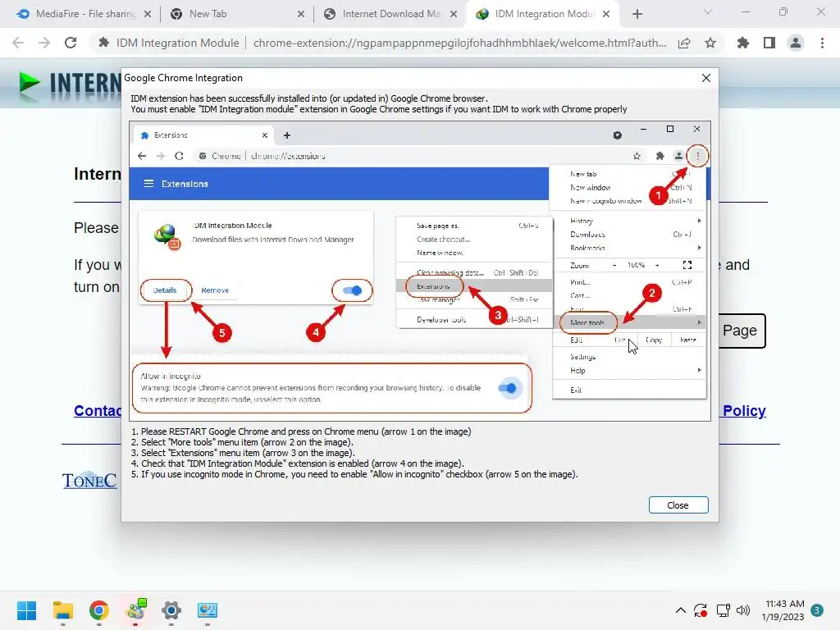
Task: Open the Policy link on the page
Action: tap(743, 411)
